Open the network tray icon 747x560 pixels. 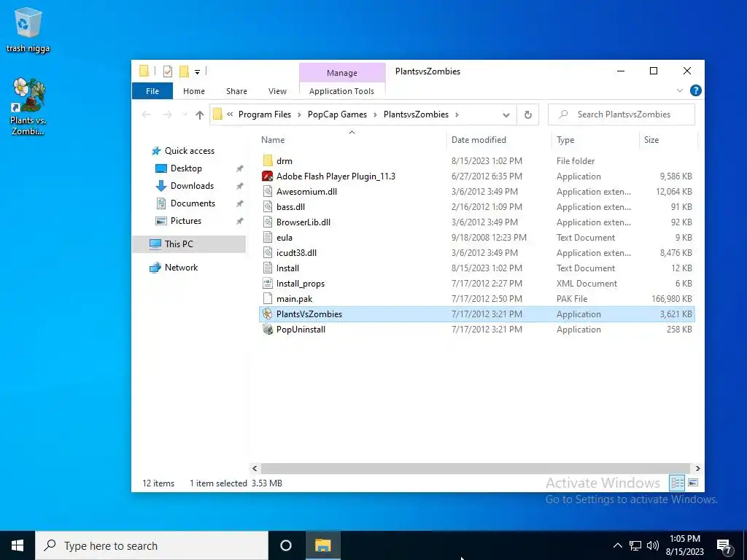635,545
